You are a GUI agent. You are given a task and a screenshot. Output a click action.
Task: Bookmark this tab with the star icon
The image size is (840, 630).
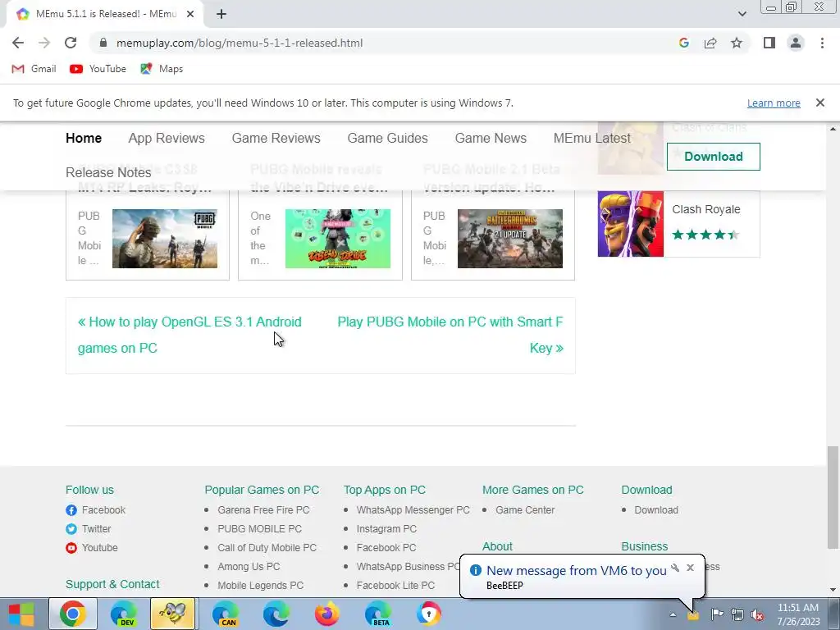click(x=737, y=43)
